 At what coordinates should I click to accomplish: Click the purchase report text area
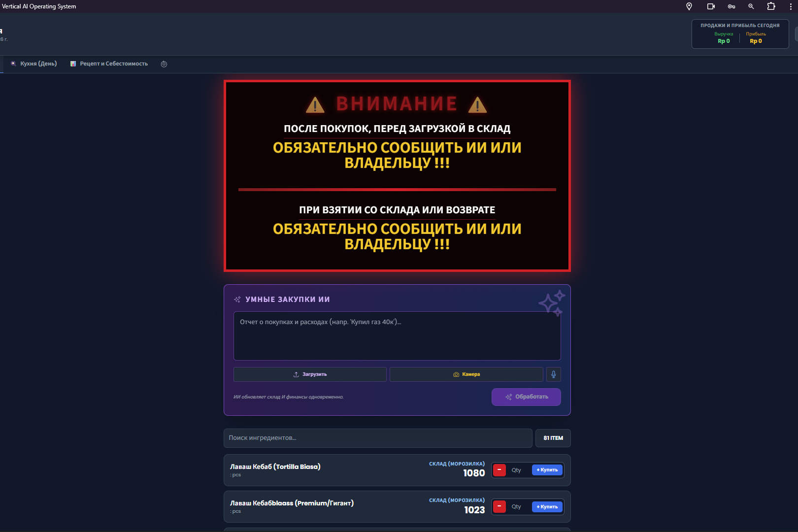pyautogui.click(x=397, y=335)
